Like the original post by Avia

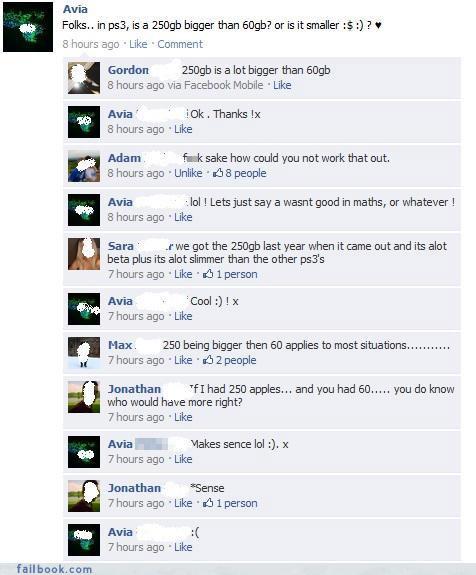(x=138, y=44)
